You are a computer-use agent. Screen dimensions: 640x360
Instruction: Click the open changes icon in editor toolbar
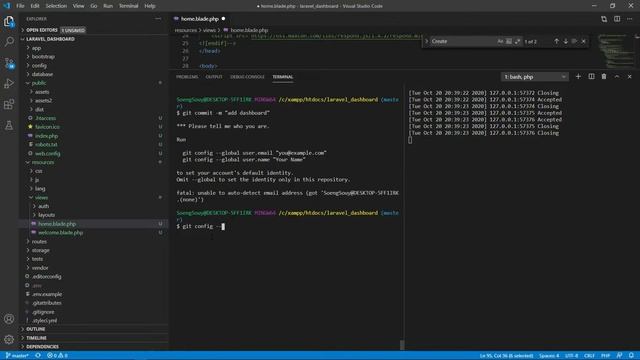(x=604, y=19)
